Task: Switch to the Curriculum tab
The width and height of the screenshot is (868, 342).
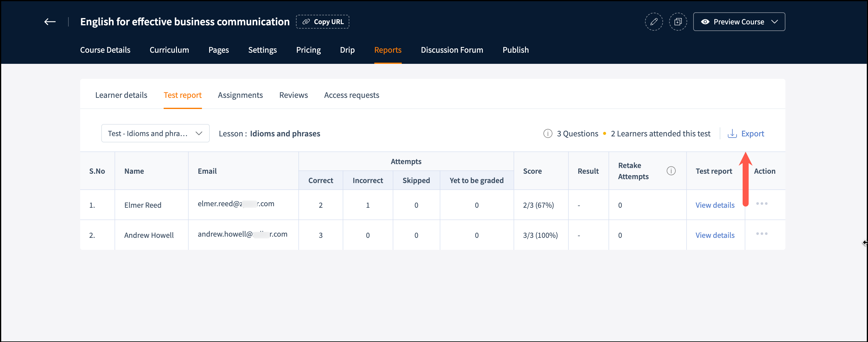Action: pyautogui.click(x=169, y=50)
